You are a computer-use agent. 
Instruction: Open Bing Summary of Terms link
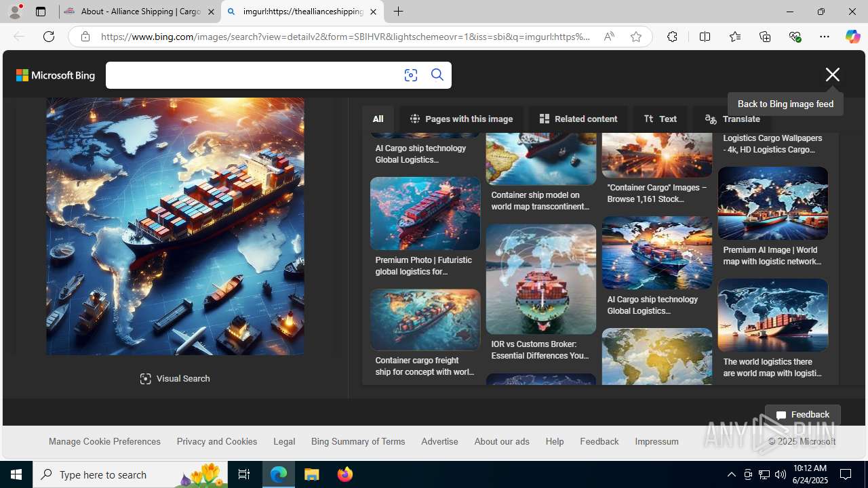pos(358,441)
